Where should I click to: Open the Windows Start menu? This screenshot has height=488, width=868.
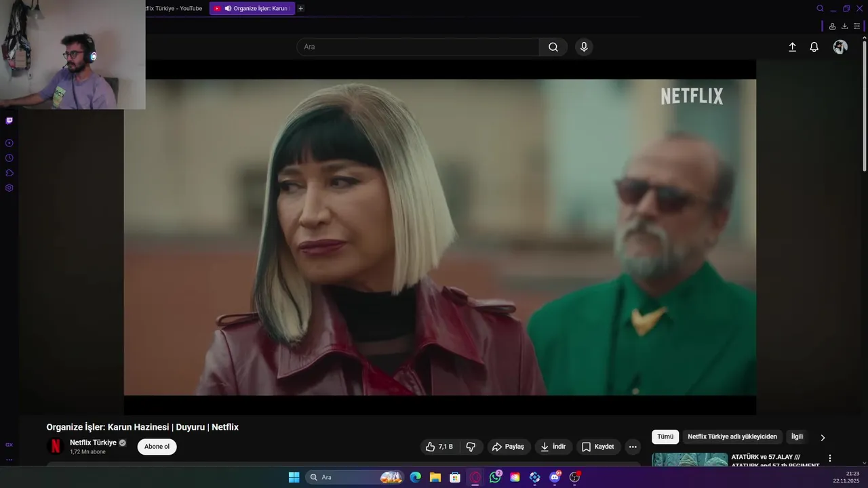pos(294,477)
